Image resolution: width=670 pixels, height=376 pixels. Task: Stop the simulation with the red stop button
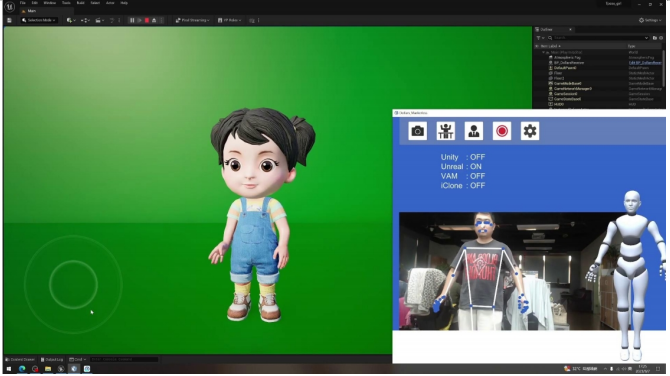147,20
